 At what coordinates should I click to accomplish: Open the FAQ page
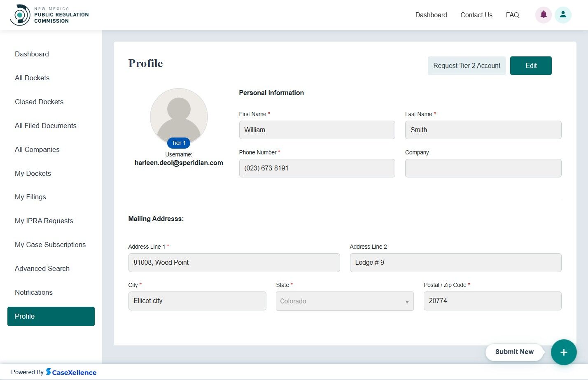click(x=512, y=15)
